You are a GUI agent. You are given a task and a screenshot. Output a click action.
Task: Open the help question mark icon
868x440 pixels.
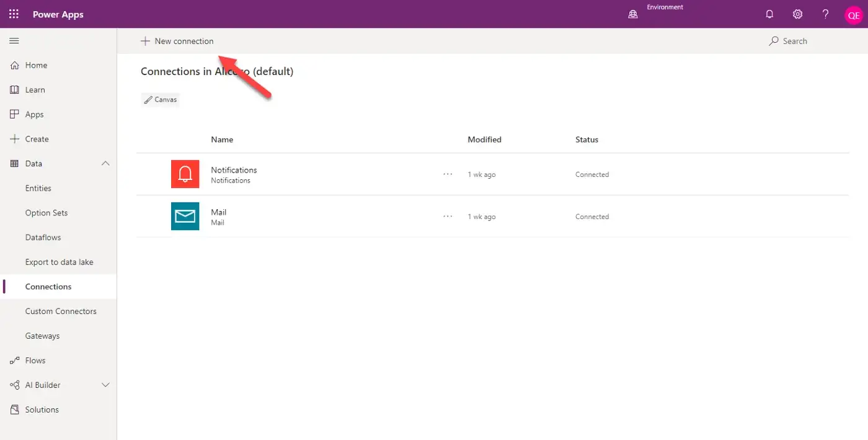click(825, 14)
